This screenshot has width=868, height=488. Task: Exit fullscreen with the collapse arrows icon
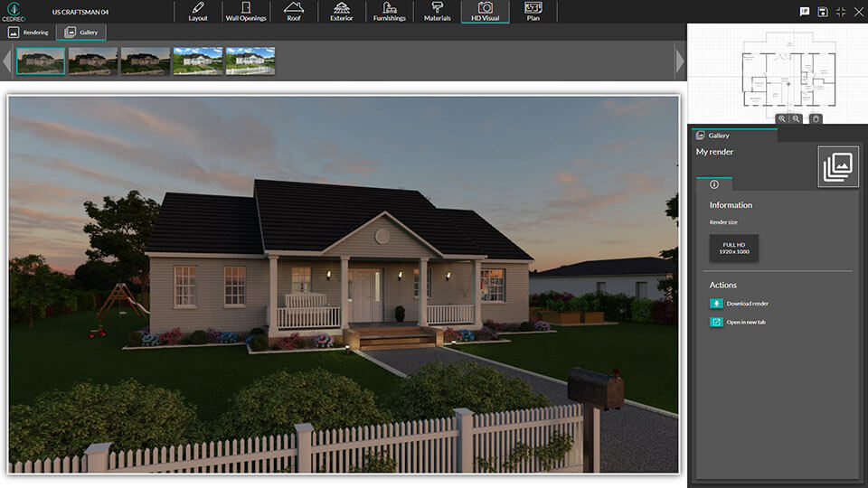[x=841, y=12]
